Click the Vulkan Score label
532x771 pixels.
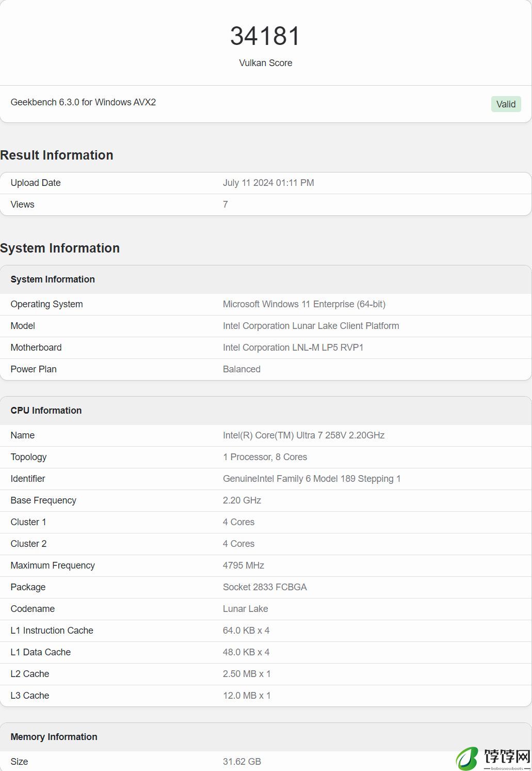click(x=266, y=63)
